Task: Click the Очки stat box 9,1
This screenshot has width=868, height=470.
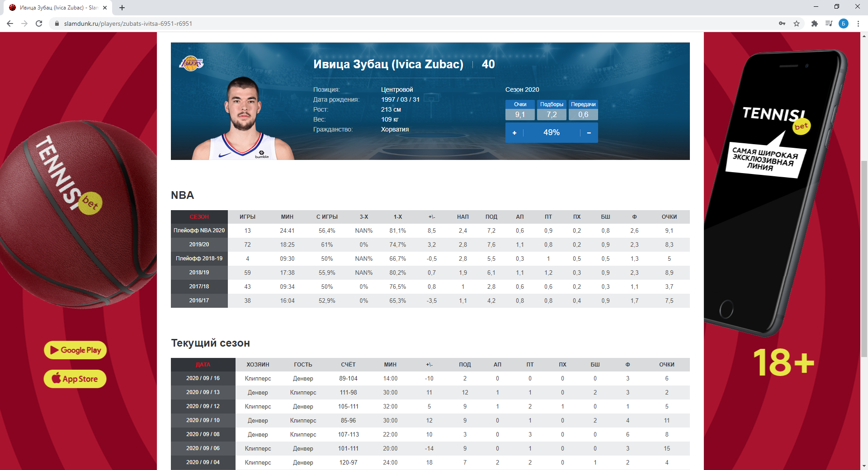Action: point(520,110)
